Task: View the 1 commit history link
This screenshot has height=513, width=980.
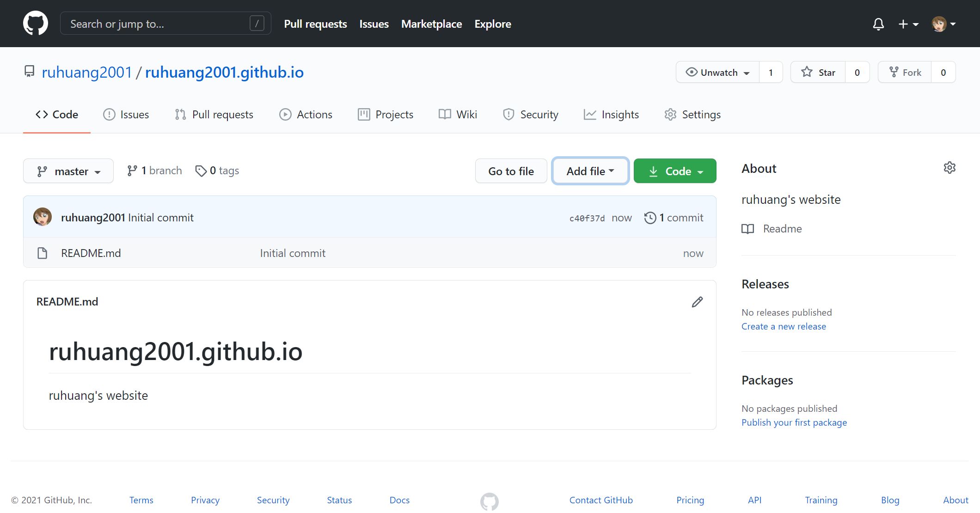Action: [x=674, y=218]
